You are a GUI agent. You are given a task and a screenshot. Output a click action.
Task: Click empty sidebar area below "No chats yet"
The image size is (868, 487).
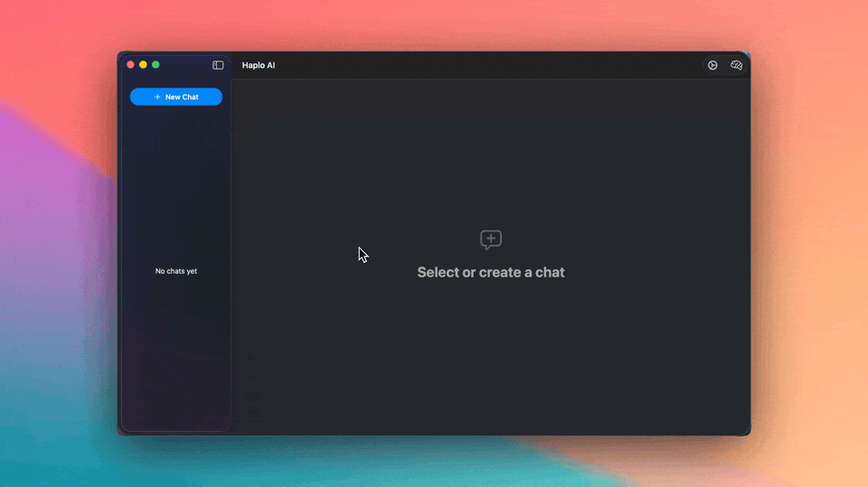pyautogui.click(x=176, y=361)
